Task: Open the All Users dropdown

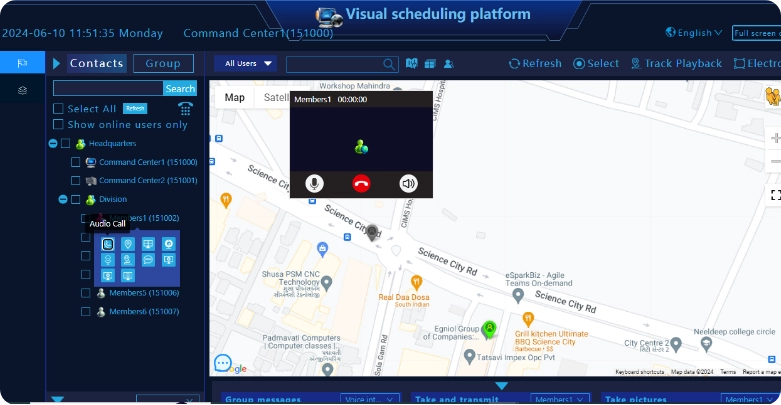Action: click(x=247, y=64)
